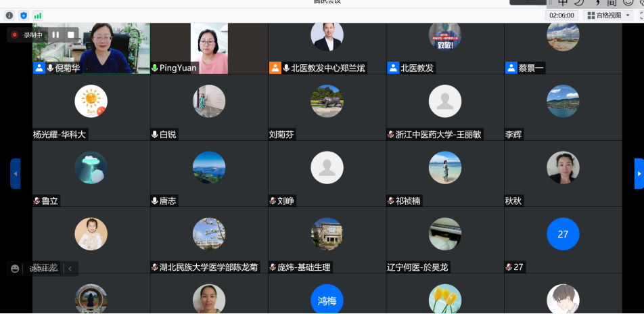644x314 pixels.
Task: Open the emoji reaction smiley icon
Action: (x=15, y=268)
